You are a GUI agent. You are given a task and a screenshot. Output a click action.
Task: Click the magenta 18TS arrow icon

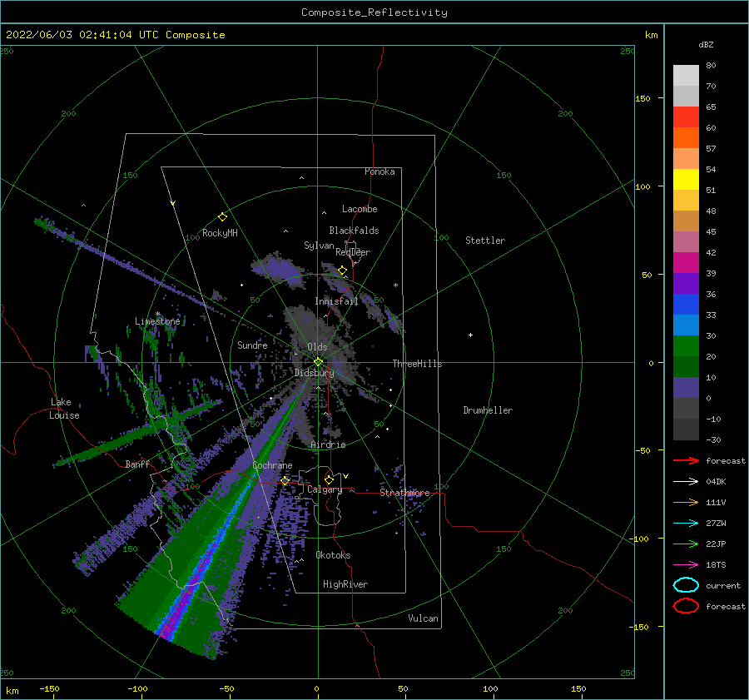(686, 565)
